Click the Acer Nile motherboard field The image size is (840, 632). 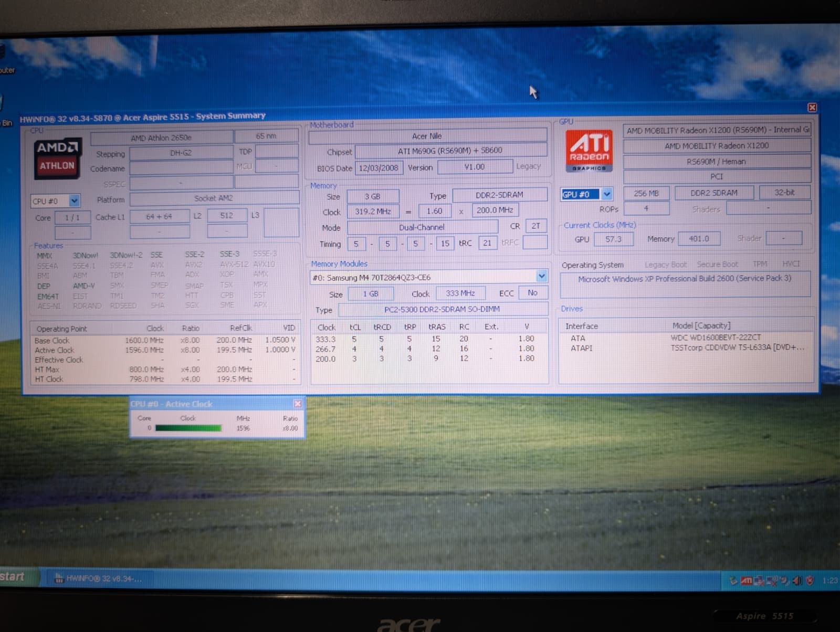427,136
